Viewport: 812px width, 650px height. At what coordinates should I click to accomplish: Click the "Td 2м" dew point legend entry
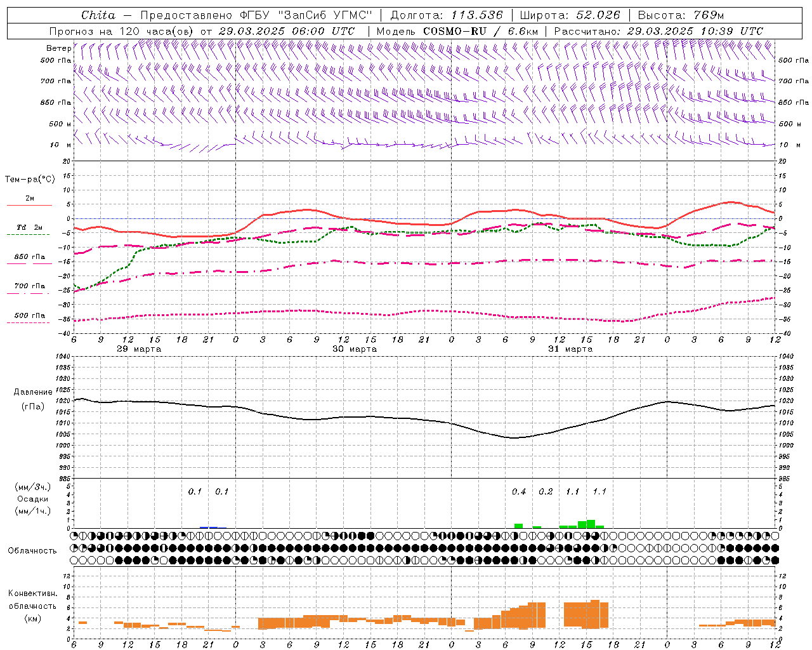pos(30,227)
